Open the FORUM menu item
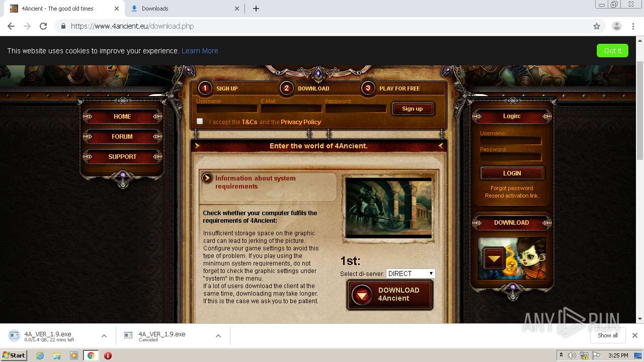 122,137
